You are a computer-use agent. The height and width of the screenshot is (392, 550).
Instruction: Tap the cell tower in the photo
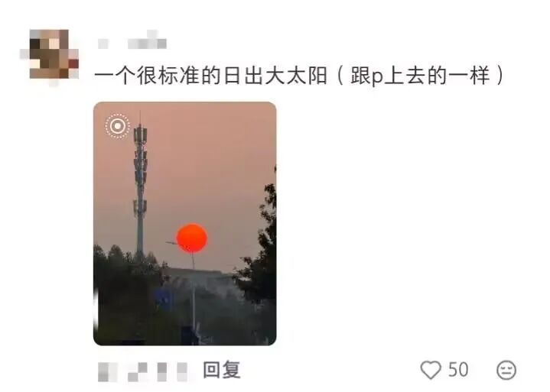(x=140, y=186)
